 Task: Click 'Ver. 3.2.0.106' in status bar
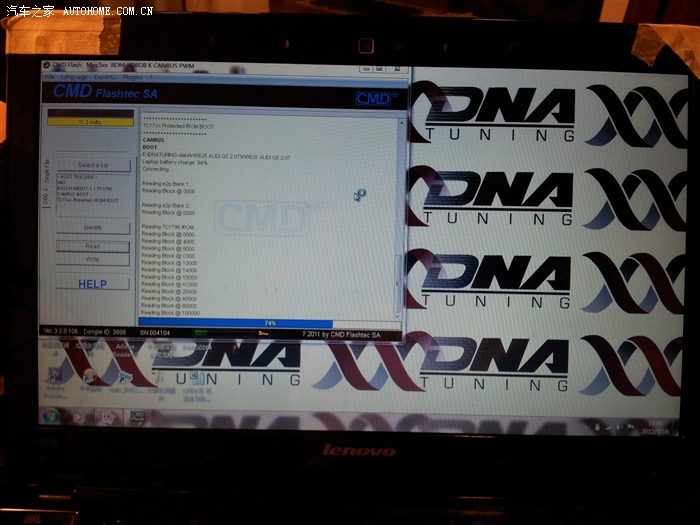[x=60, y=331]
